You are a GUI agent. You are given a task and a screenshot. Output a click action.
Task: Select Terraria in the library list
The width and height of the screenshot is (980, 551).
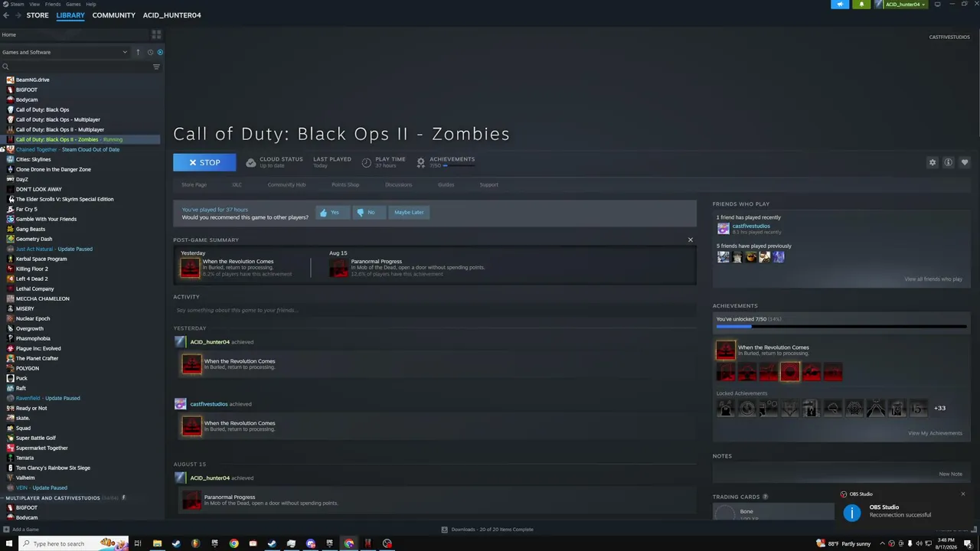coord(24,458)
